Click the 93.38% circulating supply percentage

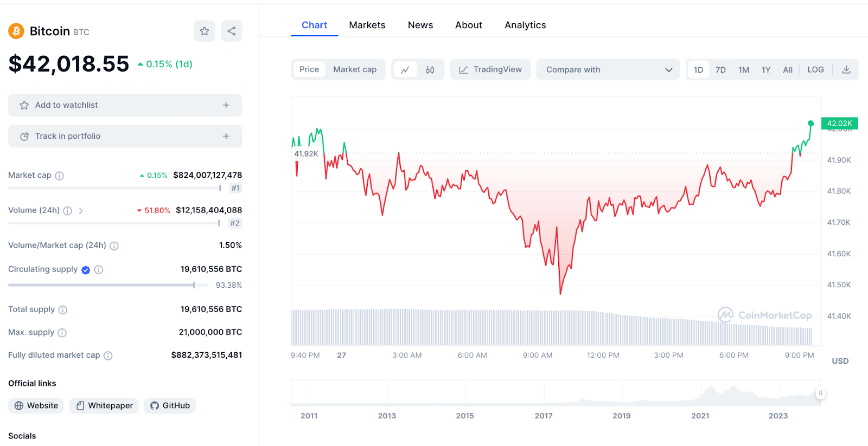tap(229, 285)
